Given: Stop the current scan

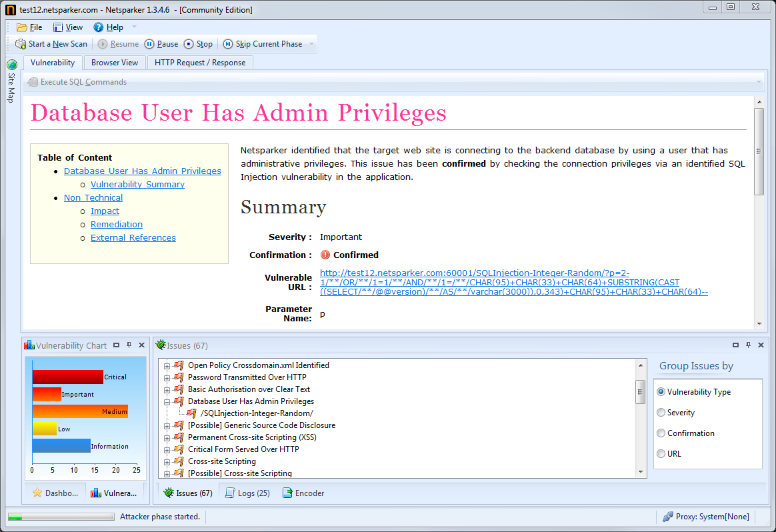Looking at the screenshot, I should coord(198,44).
